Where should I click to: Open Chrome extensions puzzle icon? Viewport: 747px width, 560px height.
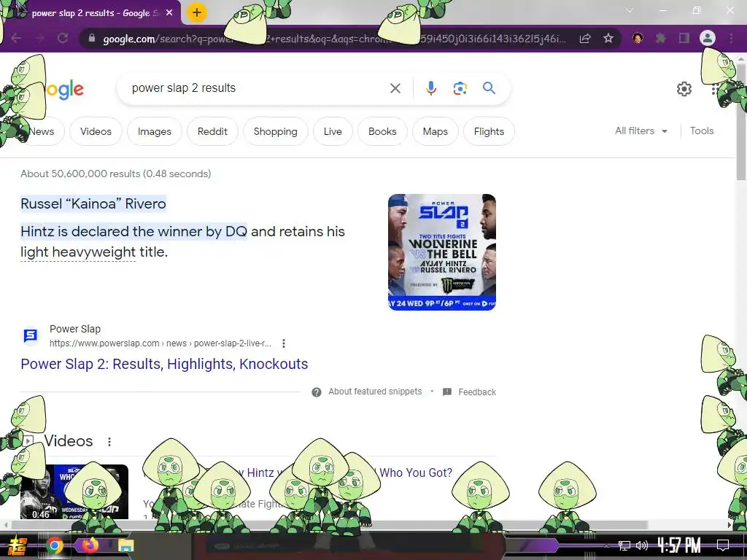pyautogui.click(x=661, y=38)
